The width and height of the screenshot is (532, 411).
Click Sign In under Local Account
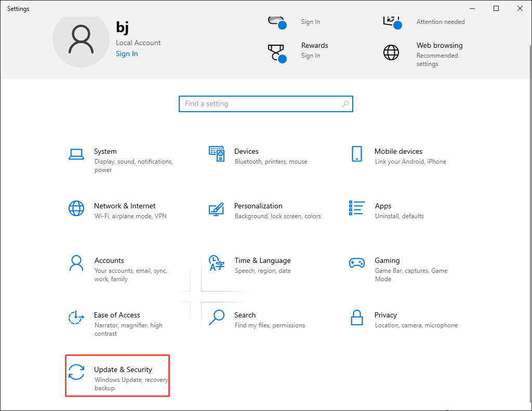coord(127,54)
